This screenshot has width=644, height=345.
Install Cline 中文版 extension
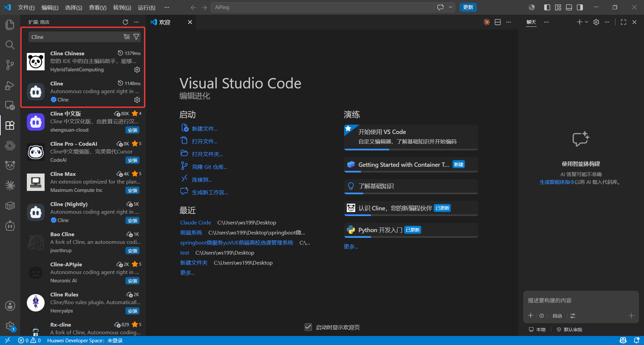(132, 130)
